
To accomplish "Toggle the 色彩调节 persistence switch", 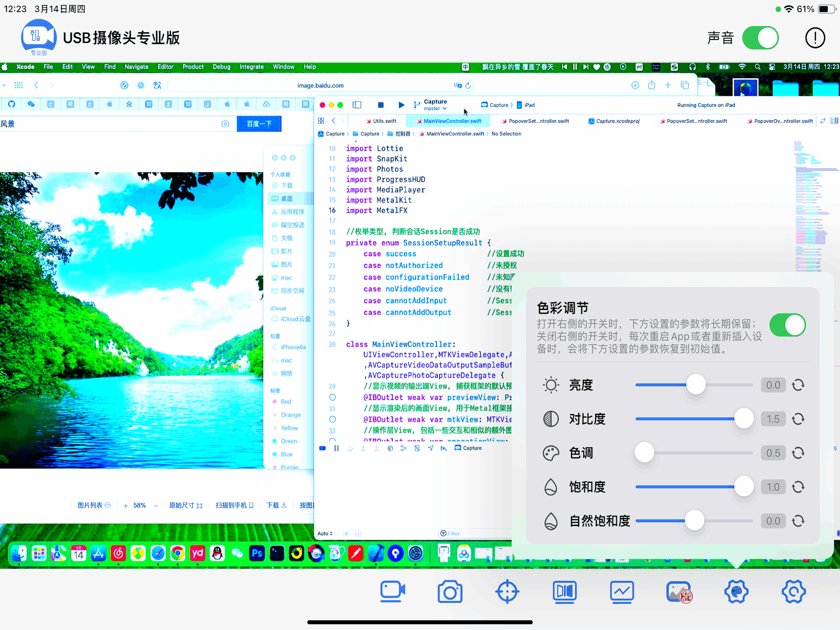I will (x=788, y=325).
